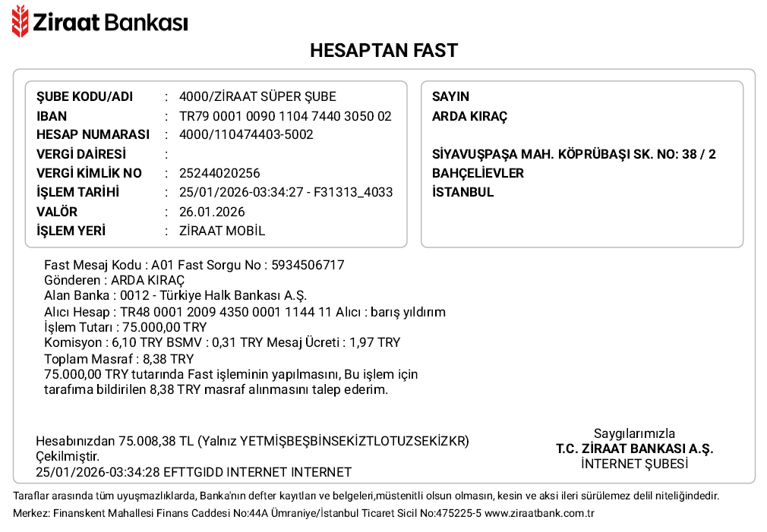Click the Saygılarımızla closing text

tap(634, 433)
